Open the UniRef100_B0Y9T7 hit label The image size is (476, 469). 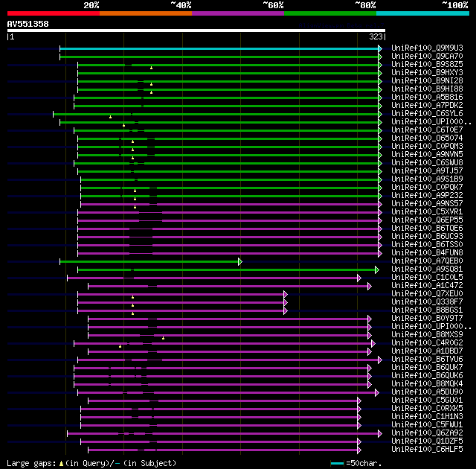tap(427, 319)
